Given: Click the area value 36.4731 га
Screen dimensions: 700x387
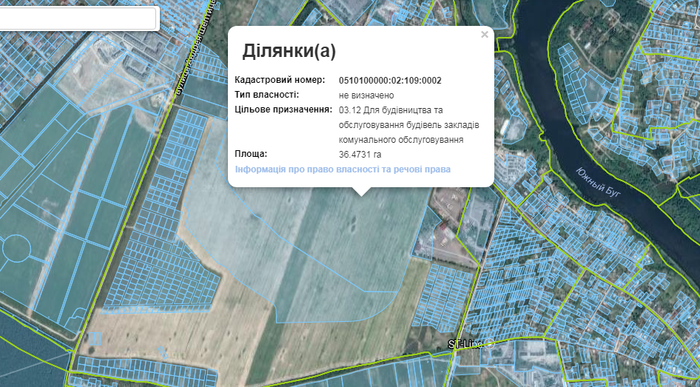Looking at the screenshot, I should [360, 154].
